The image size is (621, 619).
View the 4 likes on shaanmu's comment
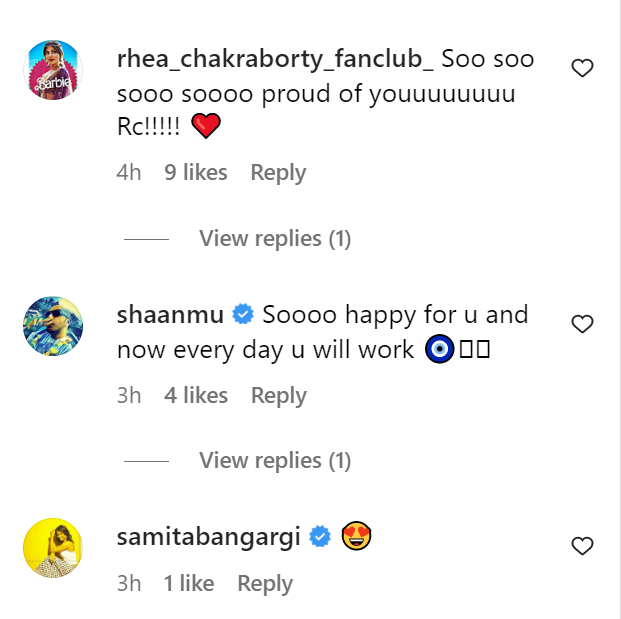pos(196,395)
